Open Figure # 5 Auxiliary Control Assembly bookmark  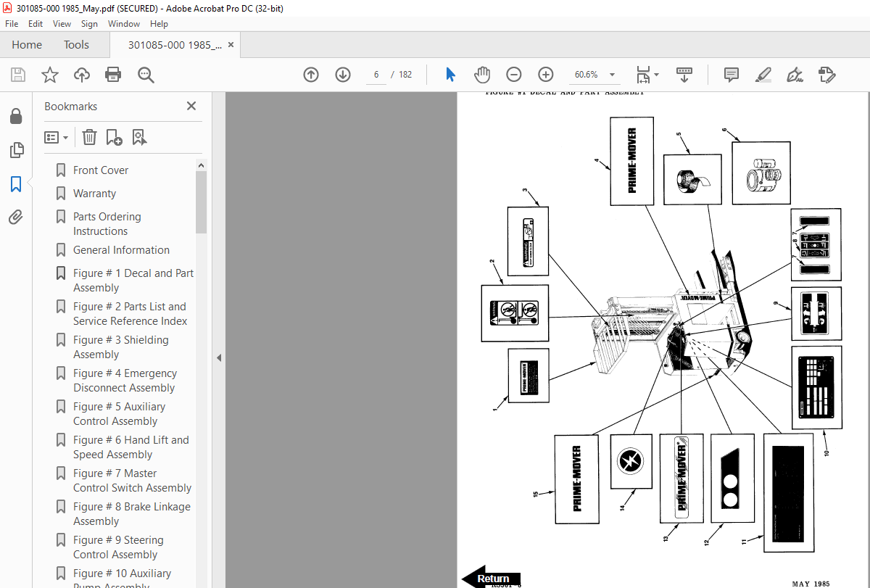pyautogui.click(x=119, y=414)
